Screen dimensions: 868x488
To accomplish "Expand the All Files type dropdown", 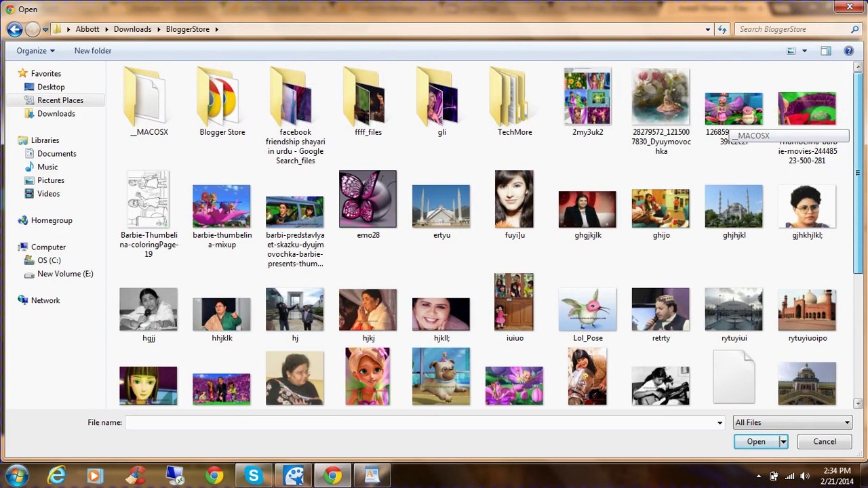I will click(792, 422).
